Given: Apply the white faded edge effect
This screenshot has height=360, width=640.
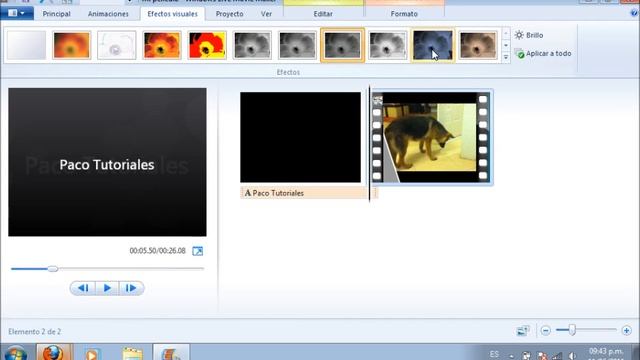Looking at the screenshot, I should (x=117, y=45).
